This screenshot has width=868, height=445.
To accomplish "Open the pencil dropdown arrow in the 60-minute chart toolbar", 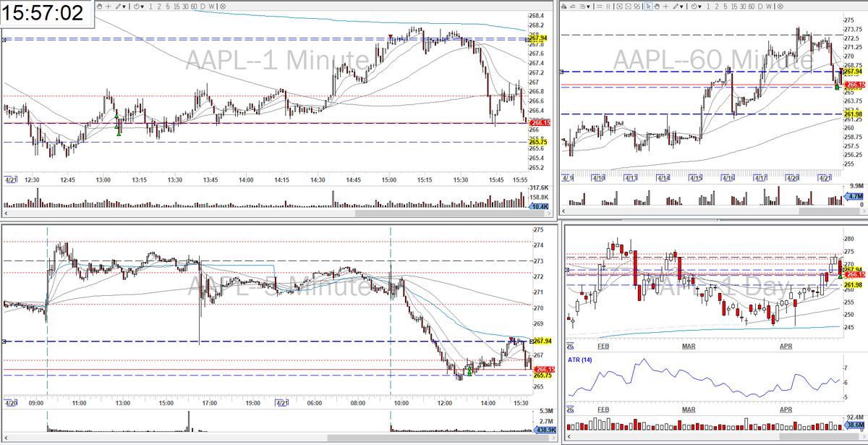I will coord(681,7).
